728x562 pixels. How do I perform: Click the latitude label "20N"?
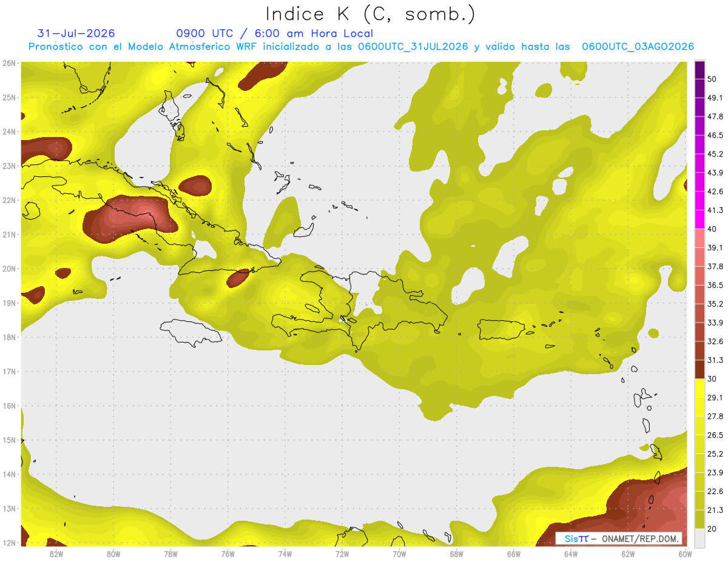tap(9, 269)
